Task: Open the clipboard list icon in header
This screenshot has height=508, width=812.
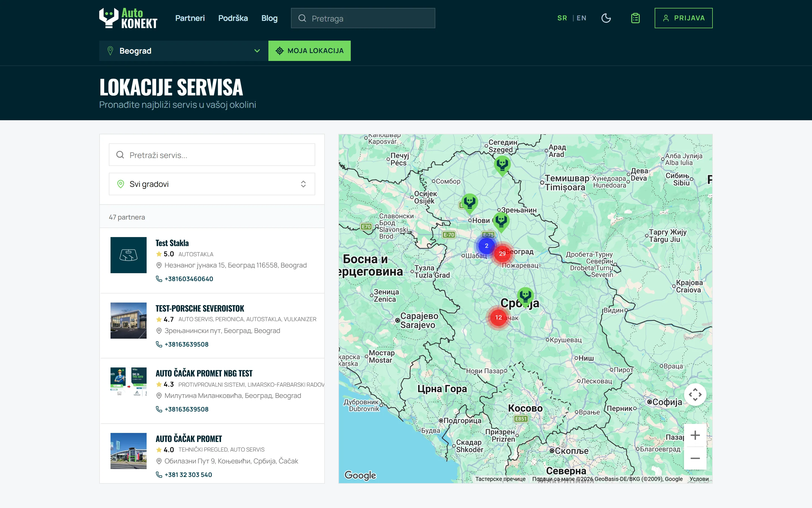Action: click(x=635, y=18)
